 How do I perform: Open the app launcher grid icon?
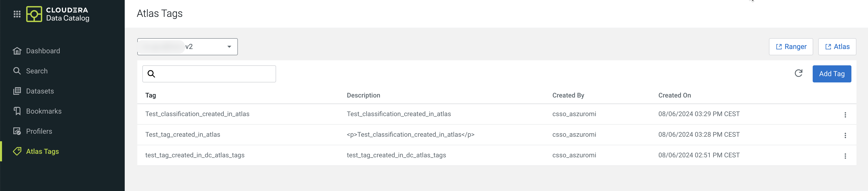(x=17, y=14)
